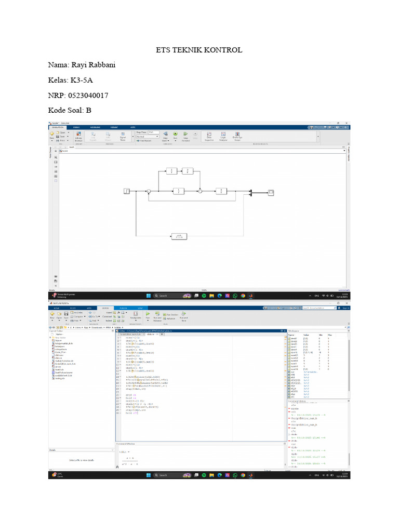Screen dimensions: 399x532
Task: Select the Mux block before the Scope
Action: click(251, 193)
